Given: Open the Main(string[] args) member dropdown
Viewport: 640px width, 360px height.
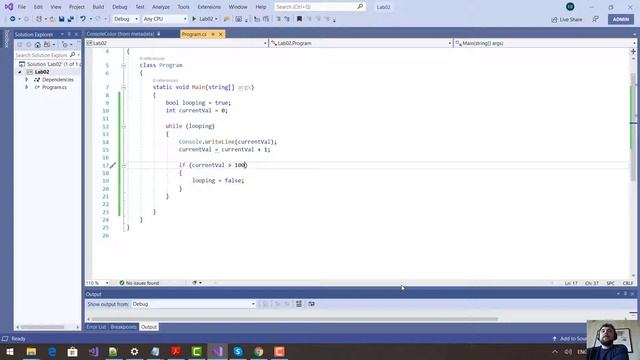Looking at the screenshot, I should pos(545,43).
